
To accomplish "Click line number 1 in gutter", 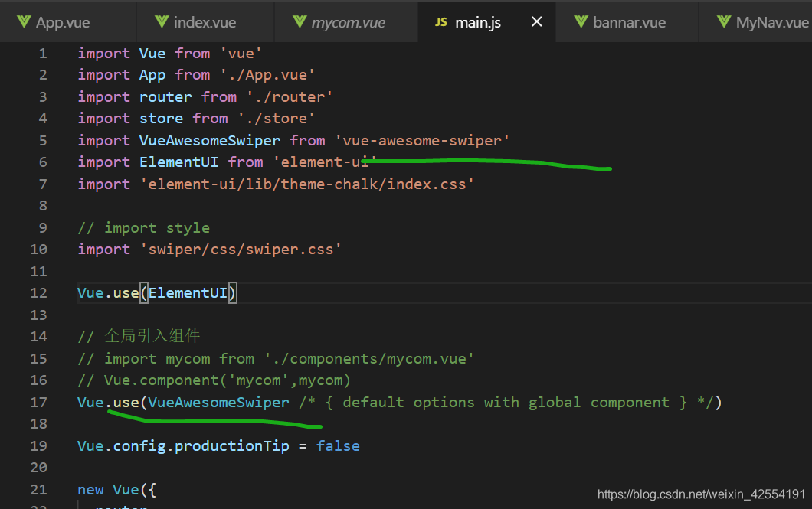I will tap(43, 54).
